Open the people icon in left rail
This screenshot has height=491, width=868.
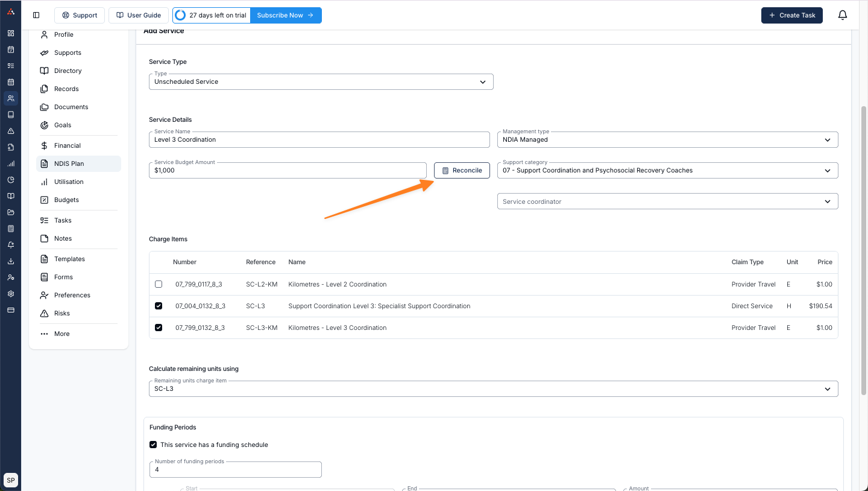[x=10, y=98]
